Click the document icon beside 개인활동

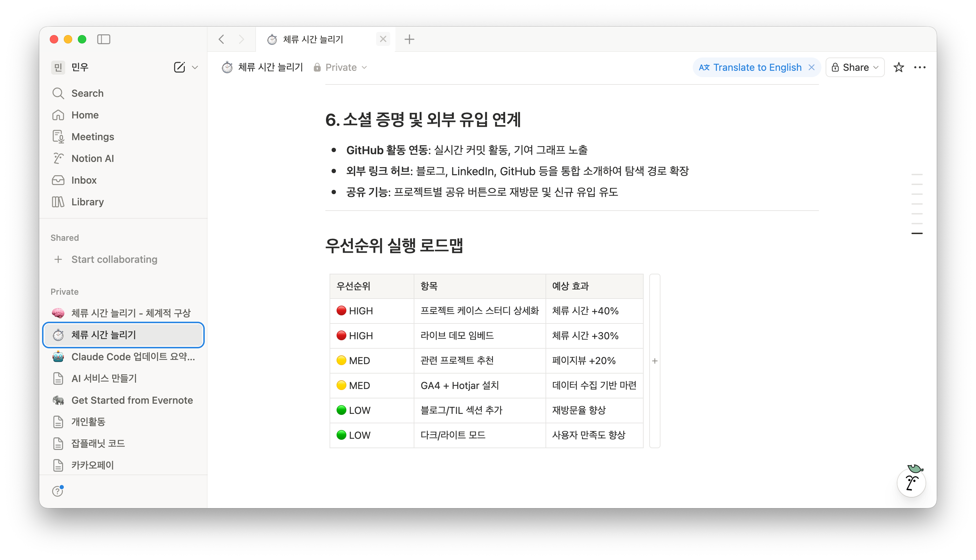click(58, 422)
